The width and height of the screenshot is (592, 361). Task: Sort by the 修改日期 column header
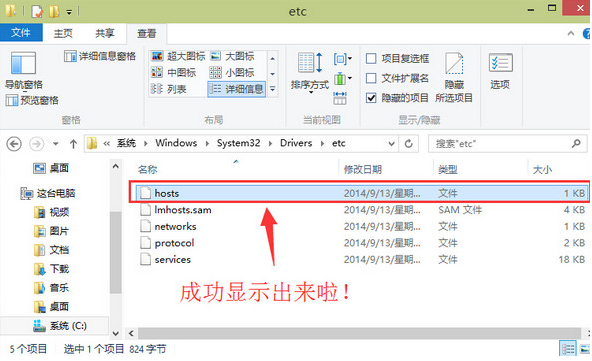point(362,170)
